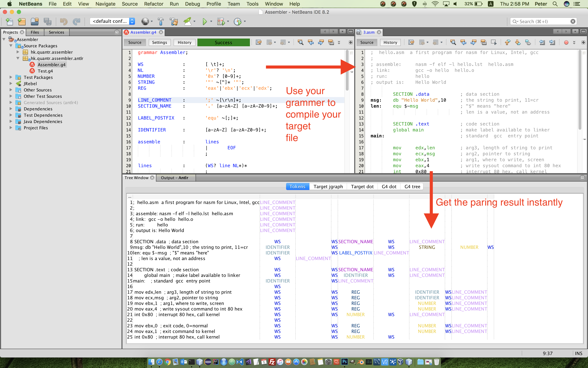Collapse the Assembler project node
The width and height of the screenshot is (588, 368).
[x=4, y=39]
